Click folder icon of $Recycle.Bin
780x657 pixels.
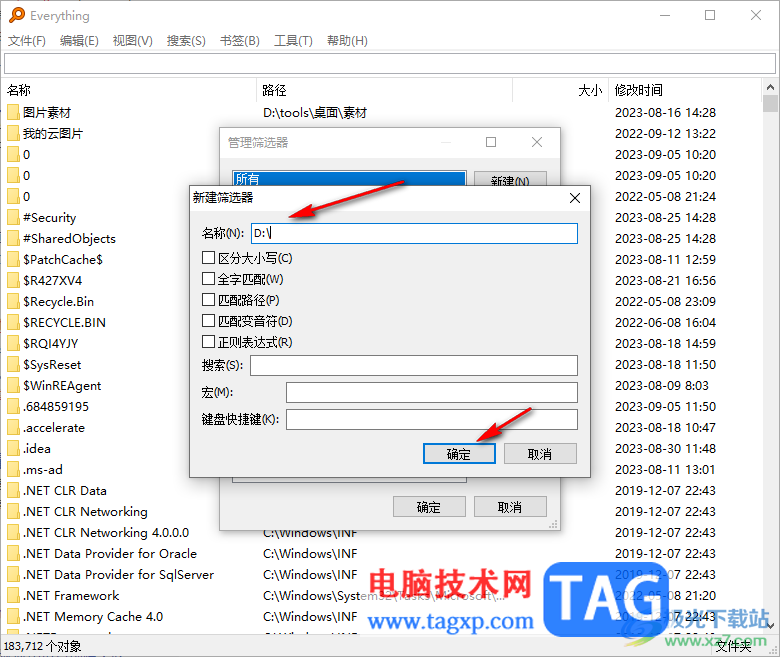(x=13, y=302)
